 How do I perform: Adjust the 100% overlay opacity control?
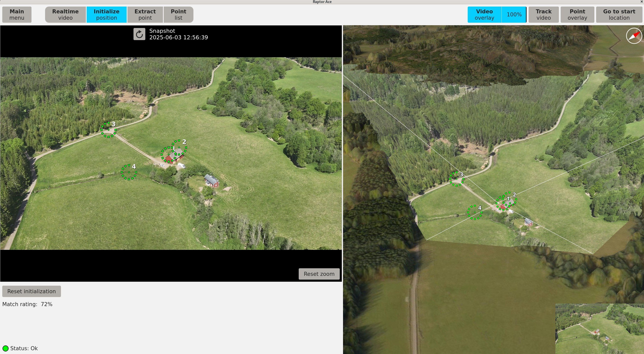click(x=514, y=14)
